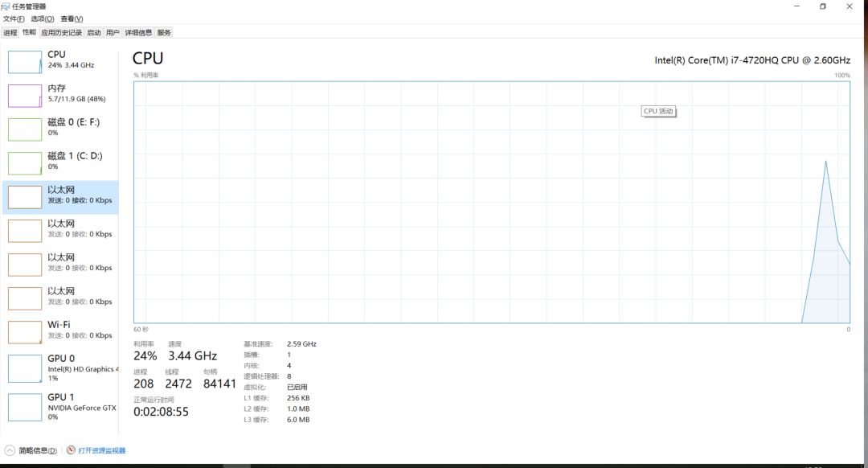Open the 选项(O) menu

(x=42, y=18)
